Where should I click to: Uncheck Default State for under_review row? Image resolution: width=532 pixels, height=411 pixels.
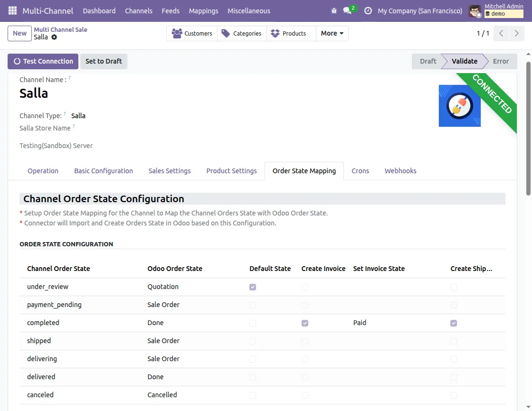click(x=252, y=287)
